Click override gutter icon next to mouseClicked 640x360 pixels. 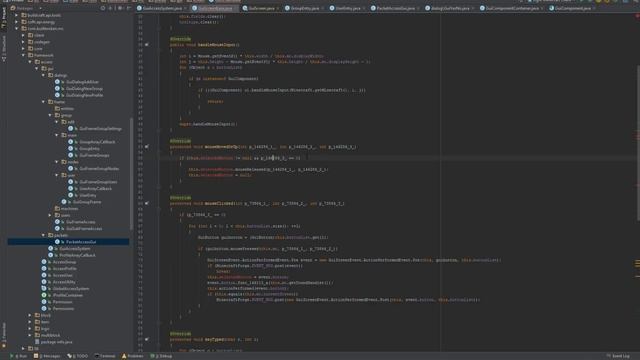point(147,203)
